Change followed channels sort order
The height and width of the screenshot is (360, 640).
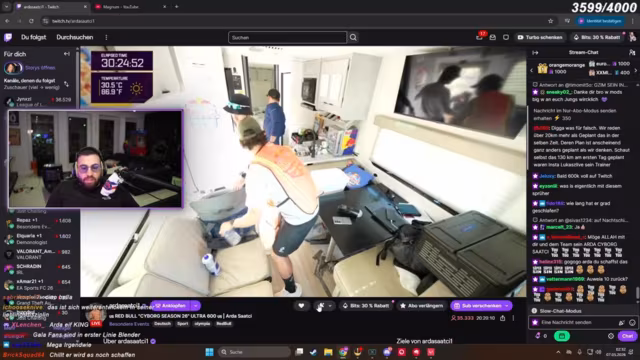coord(67,84)
